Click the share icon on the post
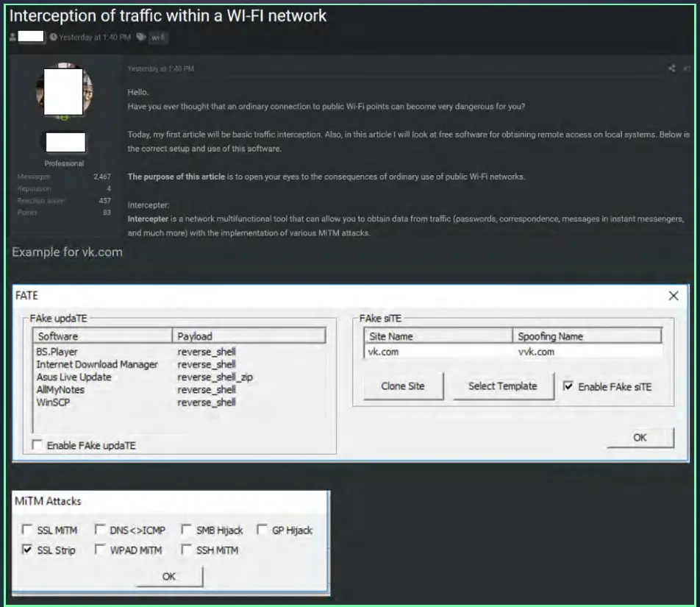 click(671, 68)
